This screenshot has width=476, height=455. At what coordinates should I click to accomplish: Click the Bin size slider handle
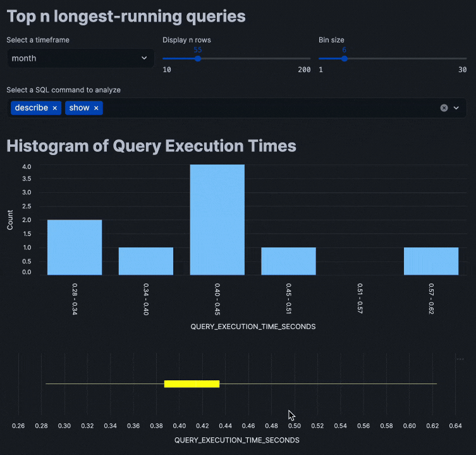(345, 58)
